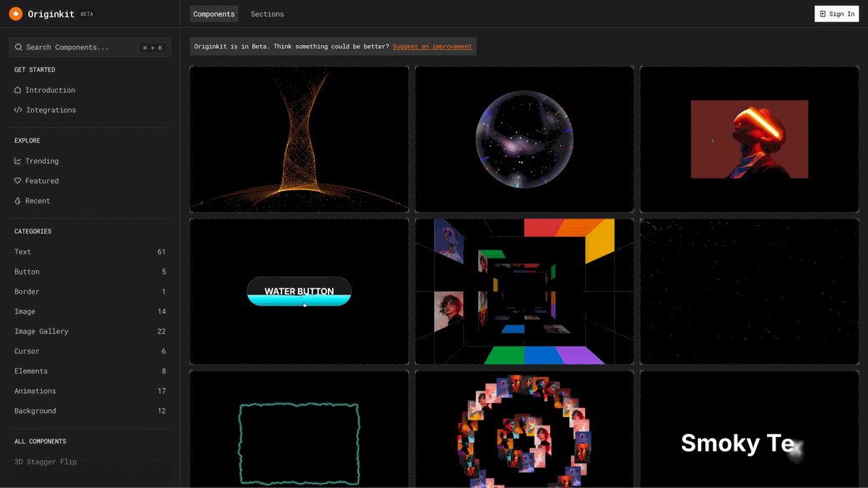
Task: Select the Button category
Action: [x=89, y=271]
